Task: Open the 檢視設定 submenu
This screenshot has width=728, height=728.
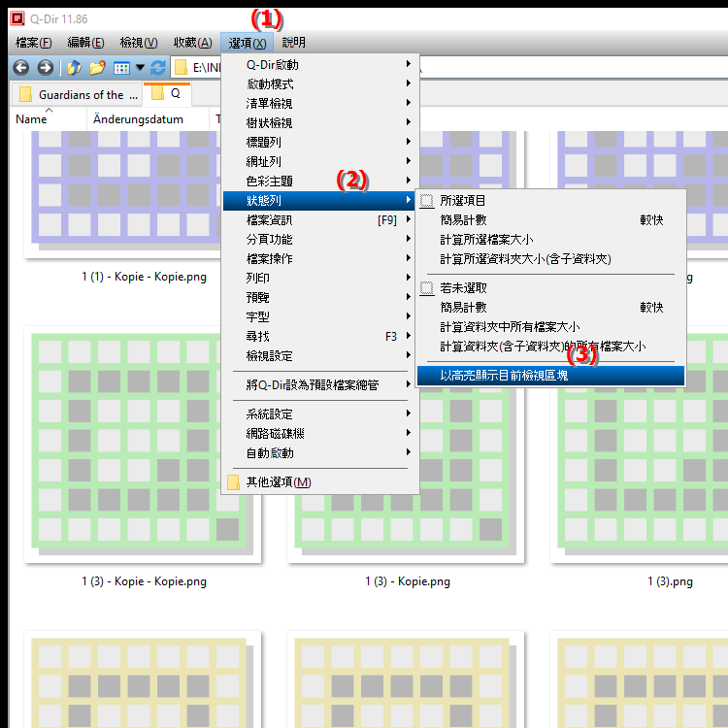Action: tap(320, 356)
